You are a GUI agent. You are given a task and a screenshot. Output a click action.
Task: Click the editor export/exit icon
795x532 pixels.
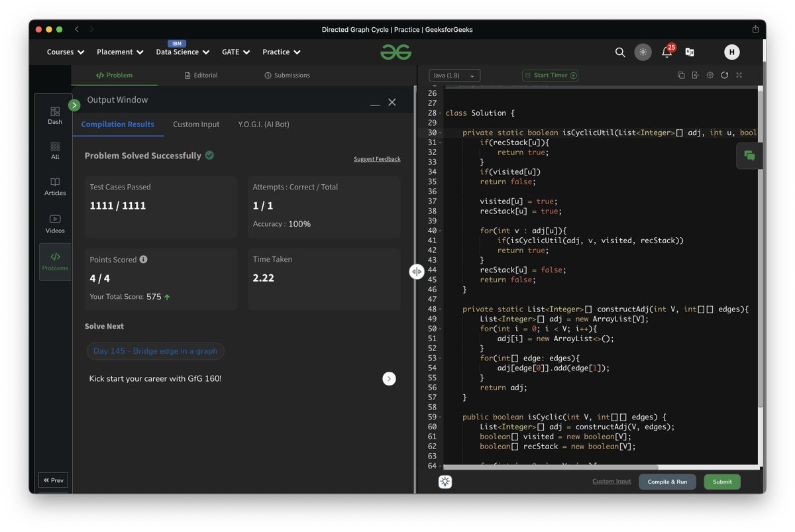pos(695,76)
